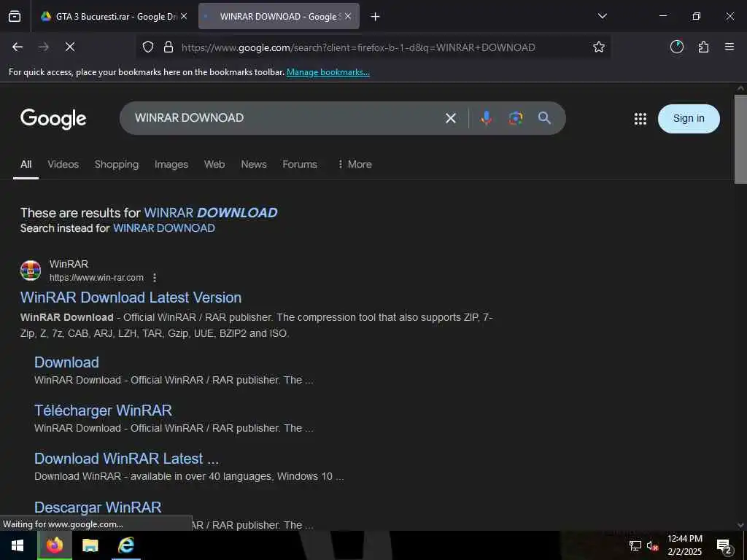The image size is (747, 560).
Task: Open Download WinRAR Latest sitelink
Action: tap(126, 459)
